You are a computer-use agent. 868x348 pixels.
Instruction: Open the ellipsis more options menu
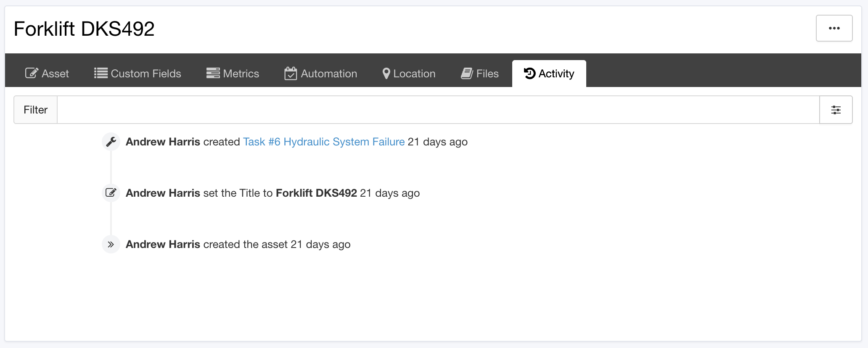coord(834,28)
